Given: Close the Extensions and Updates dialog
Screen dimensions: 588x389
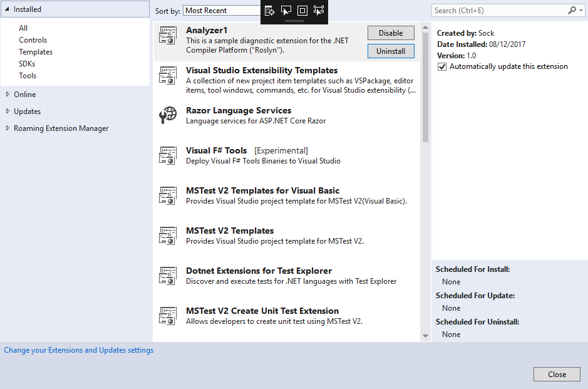Looking at the screenshot, I should tap(557, 375).
